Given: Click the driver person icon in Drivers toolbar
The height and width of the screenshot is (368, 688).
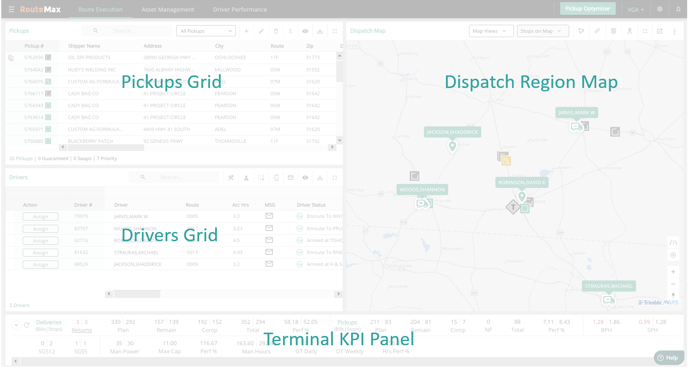Looking at the screenshot, I should pyautogui.click(x=246, y=178).
